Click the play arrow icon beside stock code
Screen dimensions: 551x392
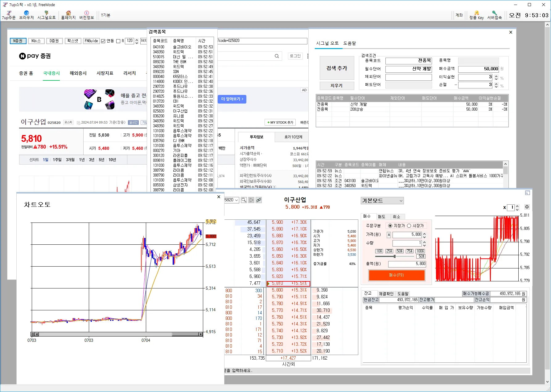click(x=251, y=200)
